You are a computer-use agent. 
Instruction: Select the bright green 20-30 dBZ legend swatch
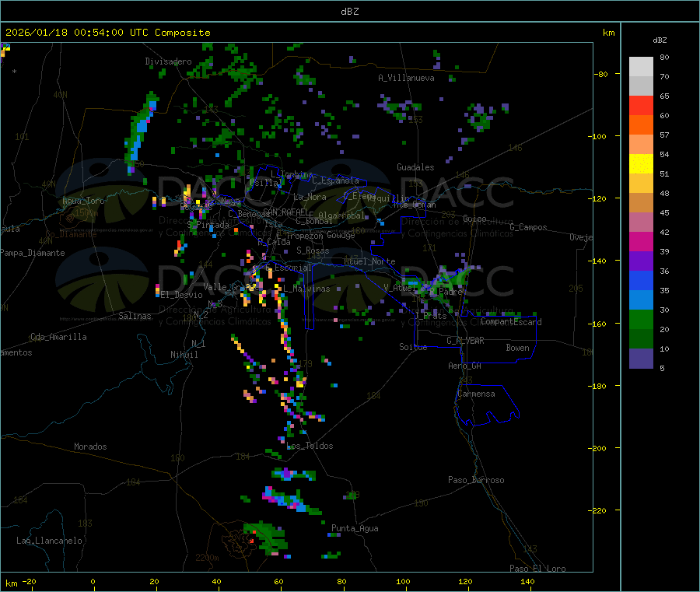pyautogui.click(x=641, y=319)
